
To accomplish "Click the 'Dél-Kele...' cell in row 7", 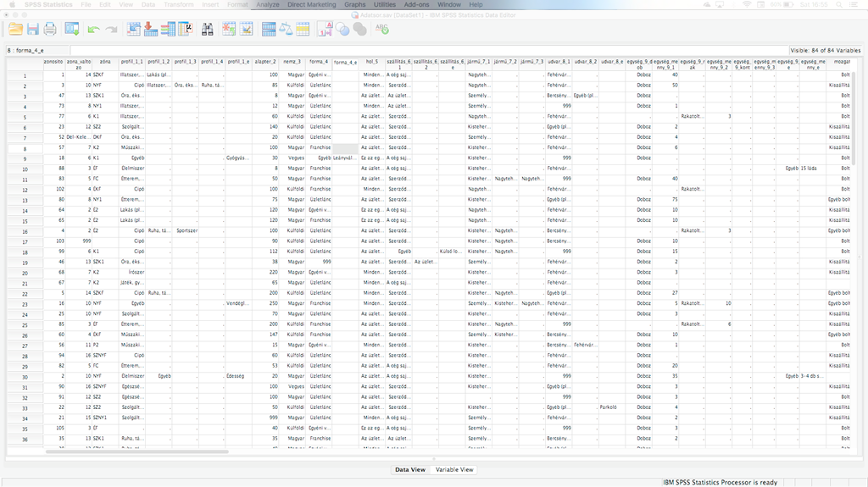I will point(79,137).
